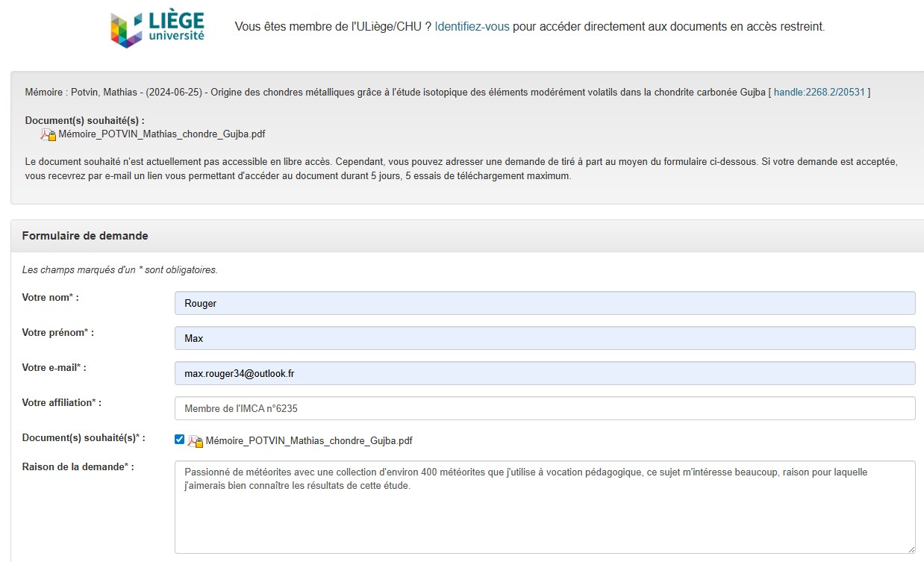The height and width of the screenshot is (562, 924).
Task: Click the Liège université logo
Action: 157,28
